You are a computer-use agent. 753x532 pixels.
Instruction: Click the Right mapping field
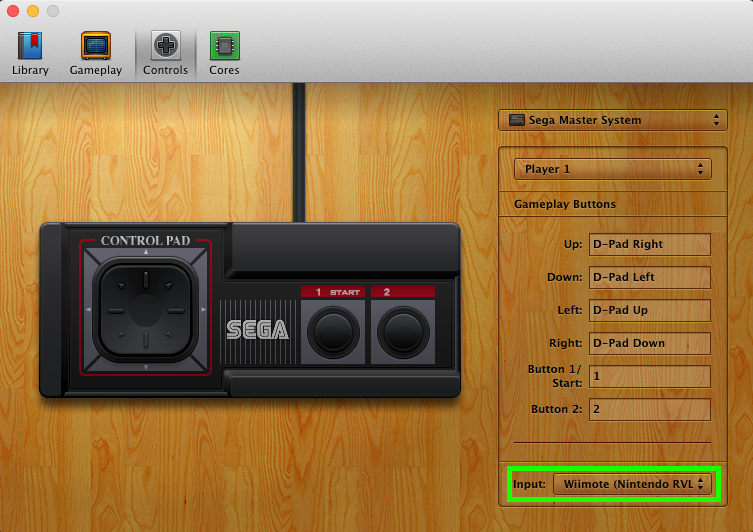tap(650, 343)
